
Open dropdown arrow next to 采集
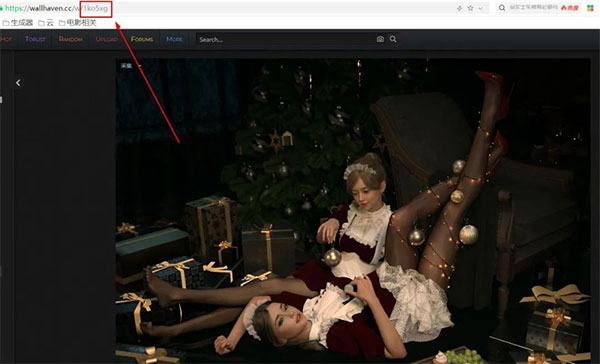[x=140, y=66]
